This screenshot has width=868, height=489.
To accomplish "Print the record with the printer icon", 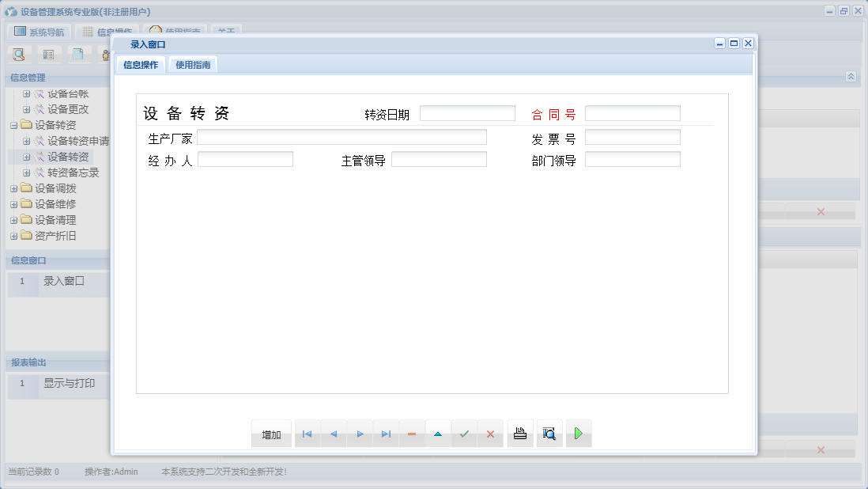I will point(520,434).
